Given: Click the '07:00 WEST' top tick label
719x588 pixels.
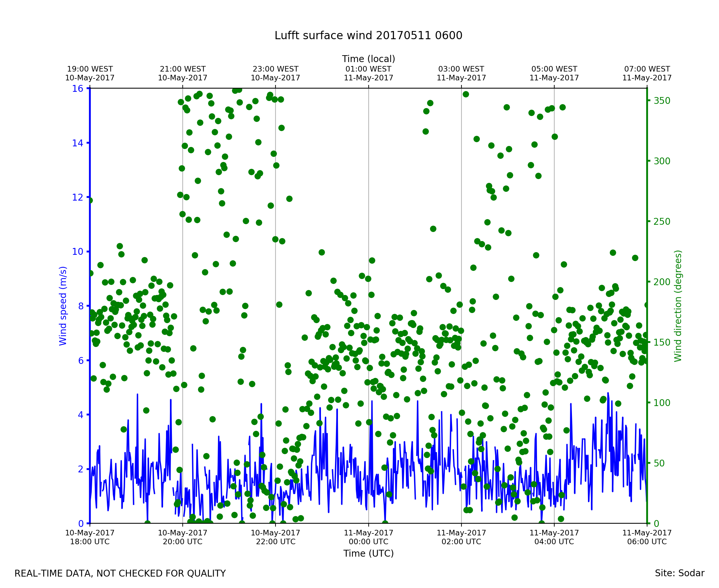Looking at the screenshot, I should tap(647, 69).
